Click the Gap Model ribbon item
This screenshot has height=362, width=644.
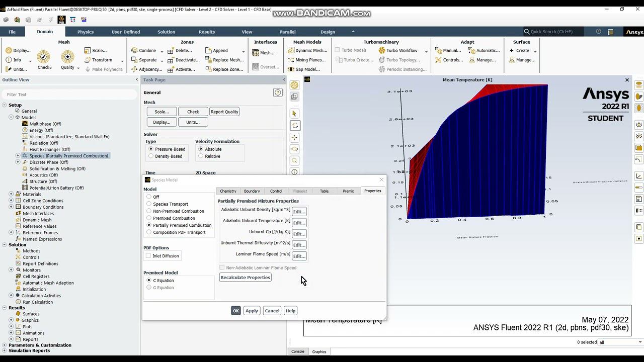click(x=304, y=69)
